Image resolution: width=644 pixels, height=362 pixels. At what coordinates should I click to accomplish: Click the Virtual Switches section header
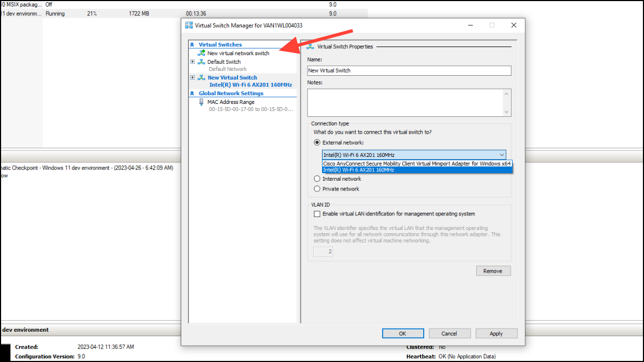click(220, 44)
